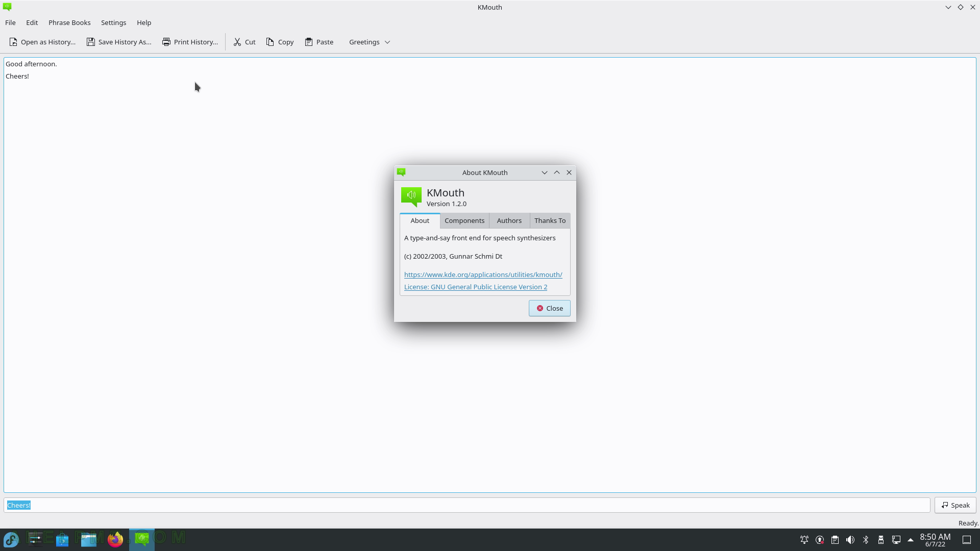Select the About tab in dialog
This screenshot has height=551, width=980.
point(420,220)
